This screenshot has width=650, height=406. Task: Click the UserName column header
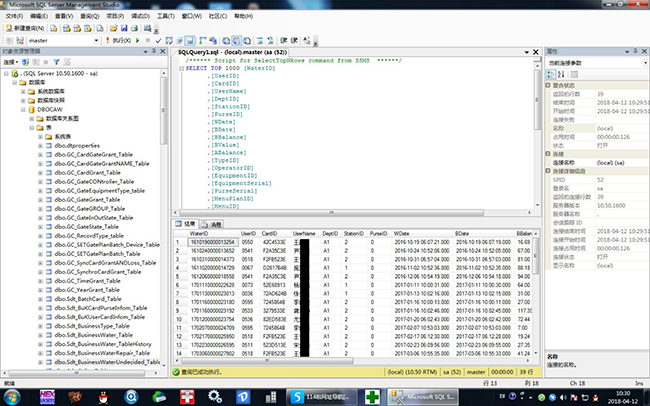(x=306, y=233)
